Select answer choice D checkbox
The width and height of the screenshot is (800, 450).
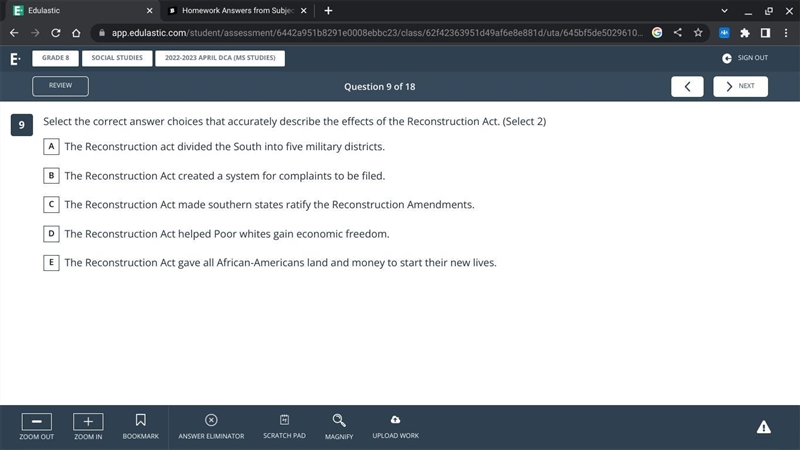click(x=51, y=234)
